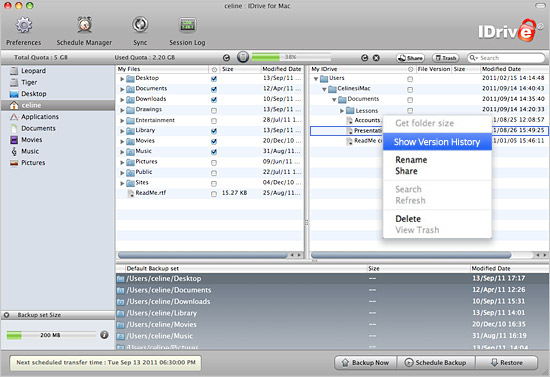Select Documents in the sidebar
The height and width of the screenshot is (377, 550).
38,128
